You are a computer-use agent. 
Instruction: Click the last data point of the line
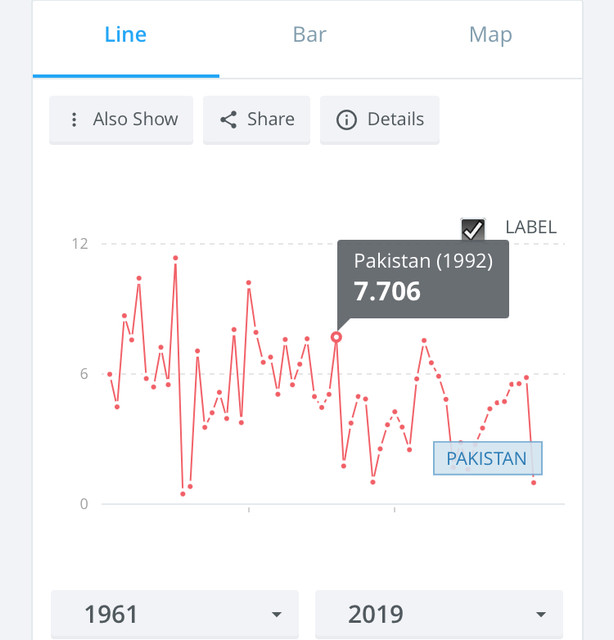tap(534, 482)
